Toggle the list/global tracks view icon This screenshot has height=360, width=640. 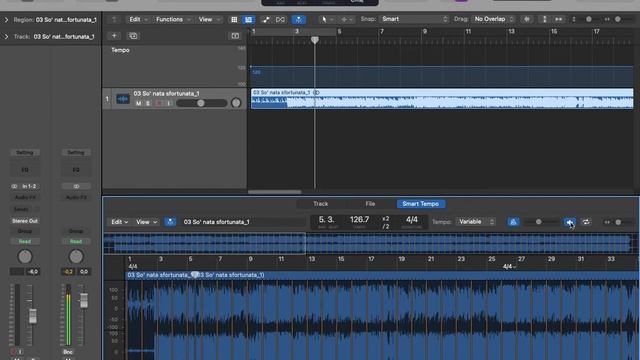point(248,19)
